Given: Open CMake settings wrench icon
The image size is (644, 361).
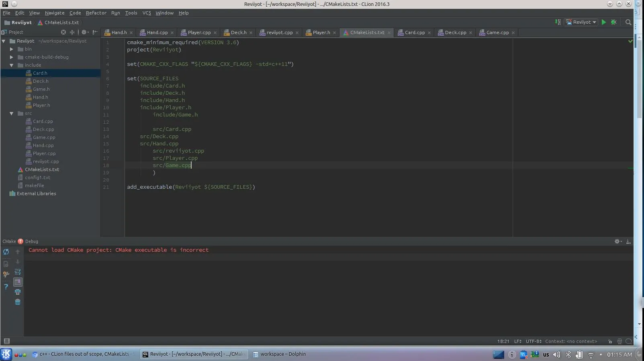Looking at the screenshot, I should pos(6,275).
